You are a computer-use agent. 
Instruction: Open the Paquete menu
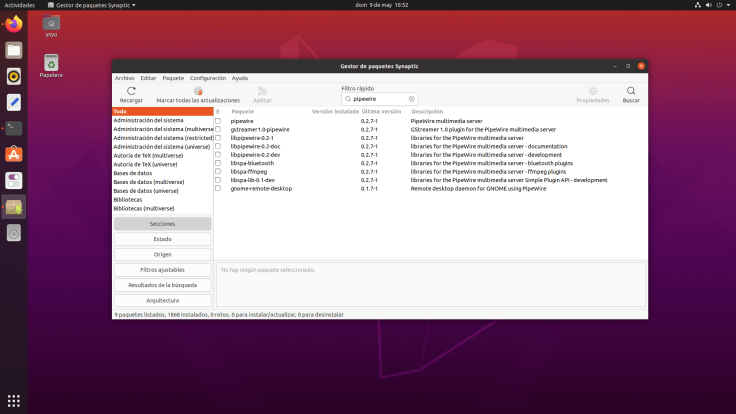coord(173,77)
